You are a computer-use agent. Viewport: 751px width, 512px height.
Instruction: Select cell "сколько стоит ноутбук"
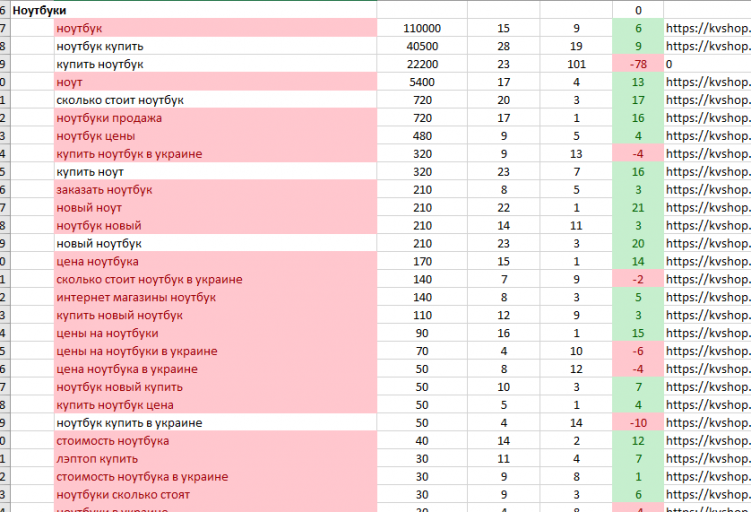point(216,100)
